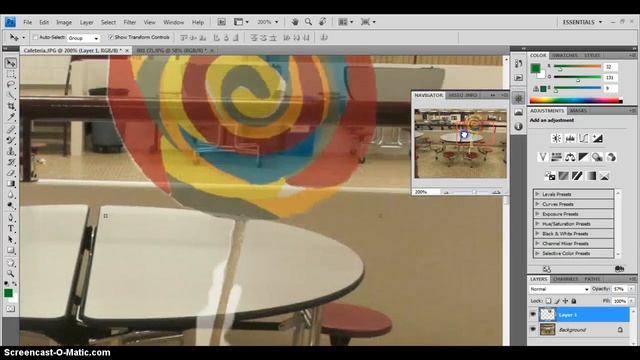Expand Hue/Saturation Presets
640x360 pixels.
(538, 224)
